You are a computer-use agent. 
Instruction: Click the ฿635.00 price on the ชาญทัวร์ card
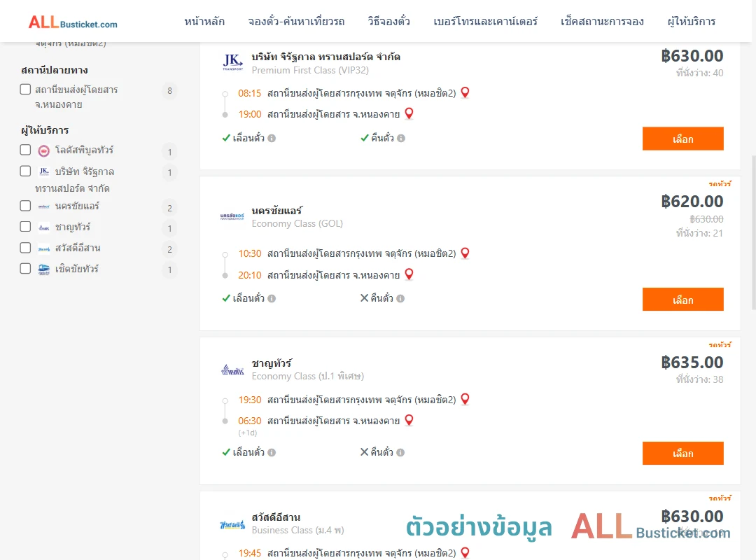tap(692, 363)
